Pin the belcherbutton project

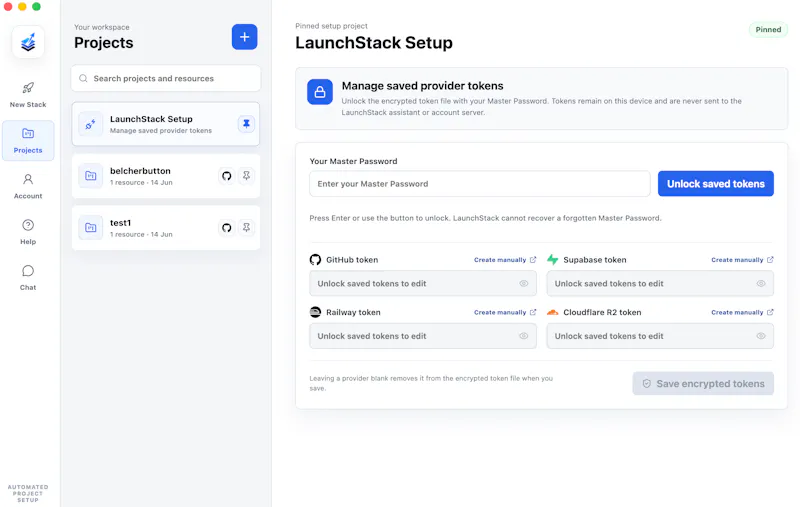pyautogui.click(x=246, y=176)
